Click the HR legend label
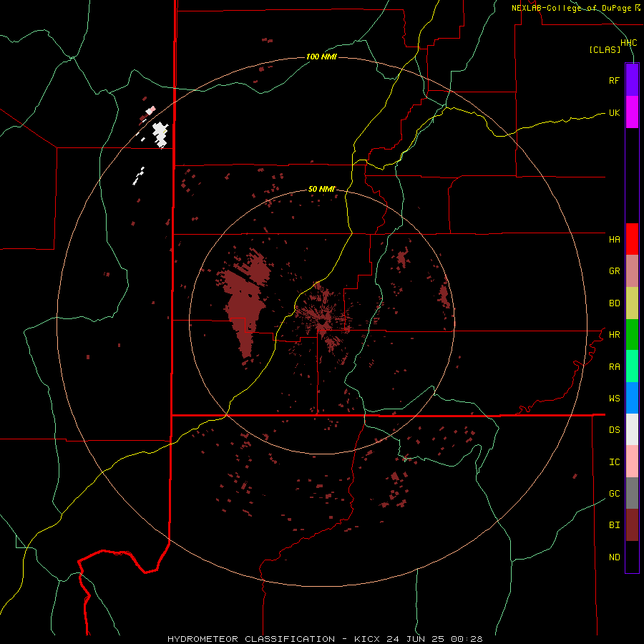The image size is (644, 644). click(614, 335)
